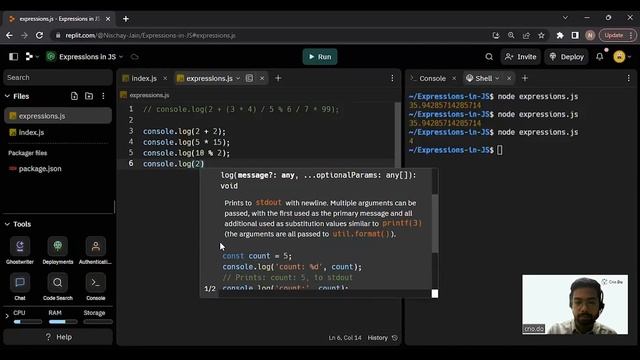This screenshot has height=360, width=640.
Task: Click the cloud sync status icon
Action: point(135,57)
